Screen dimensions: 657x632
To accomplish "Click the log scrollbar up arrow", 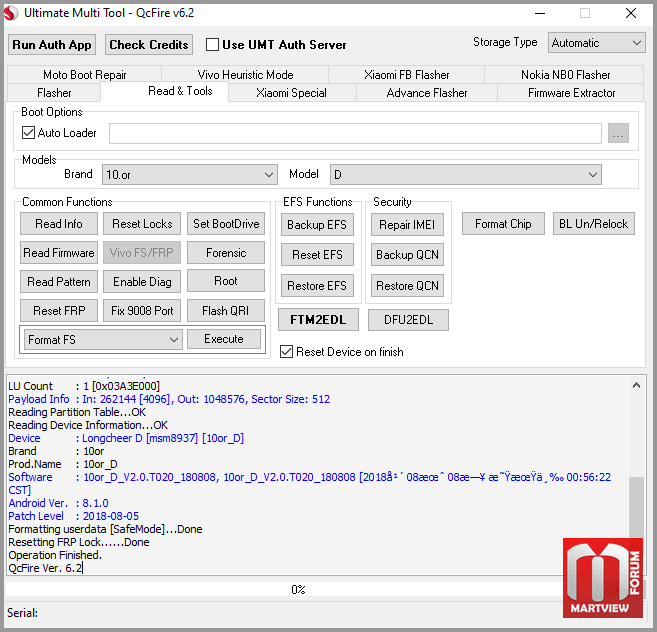I will point(636,385).
